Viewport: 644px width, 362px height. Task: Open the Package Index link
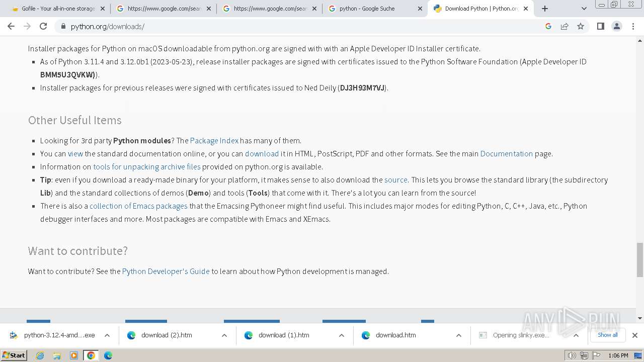214,140
